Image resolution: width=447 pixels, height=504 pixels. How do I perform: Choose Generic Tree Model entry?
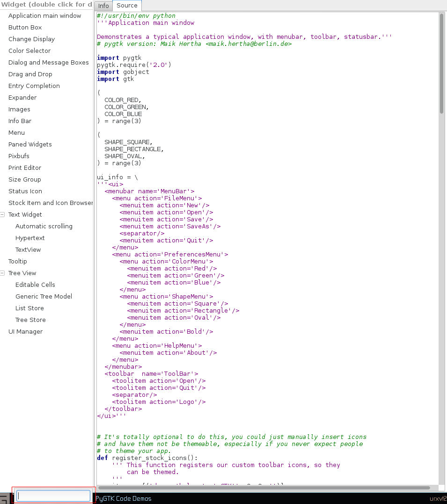point(44,296)
